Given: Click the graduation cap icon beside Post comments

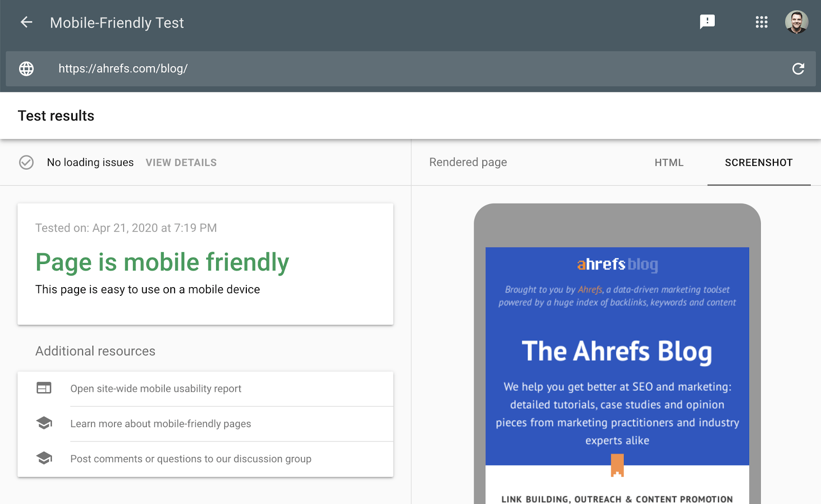Looking at the screenshot, I should [45, 458].
